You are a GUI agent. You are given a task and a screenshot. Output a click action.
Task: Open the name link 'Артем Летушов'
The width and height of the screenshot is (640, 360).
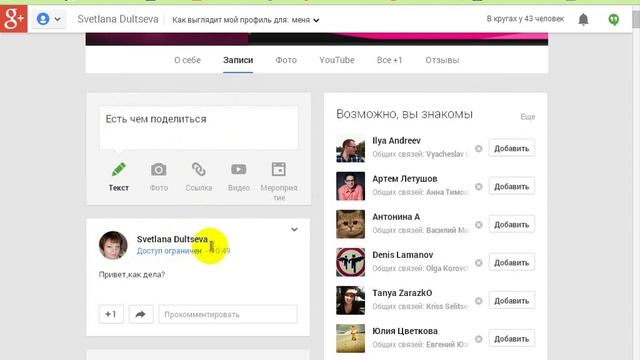click(x=404, y=179)
